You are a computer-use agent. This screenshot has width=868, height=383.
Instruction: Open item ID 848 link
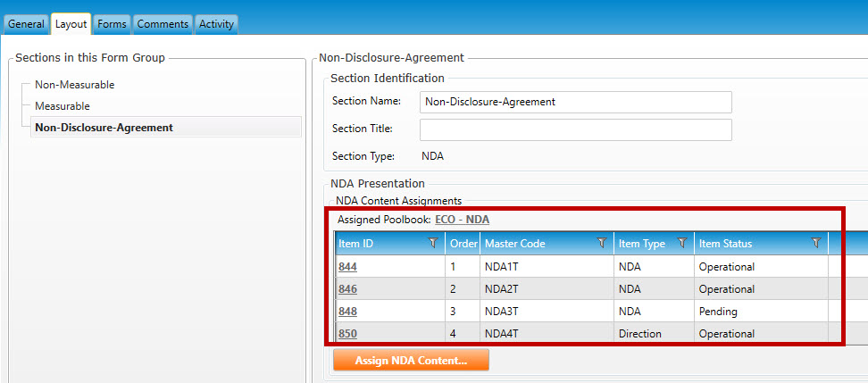(347, 312)
